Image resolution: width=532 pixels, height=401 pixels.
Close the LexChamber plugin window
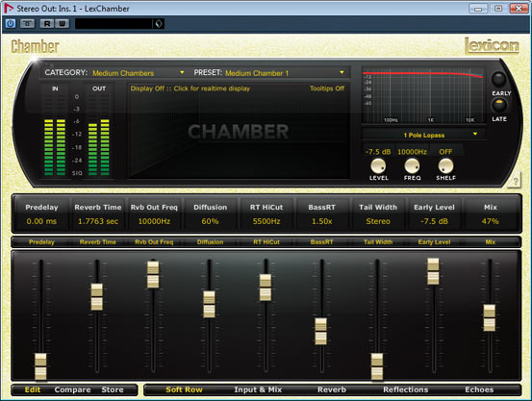coord(519,8)
